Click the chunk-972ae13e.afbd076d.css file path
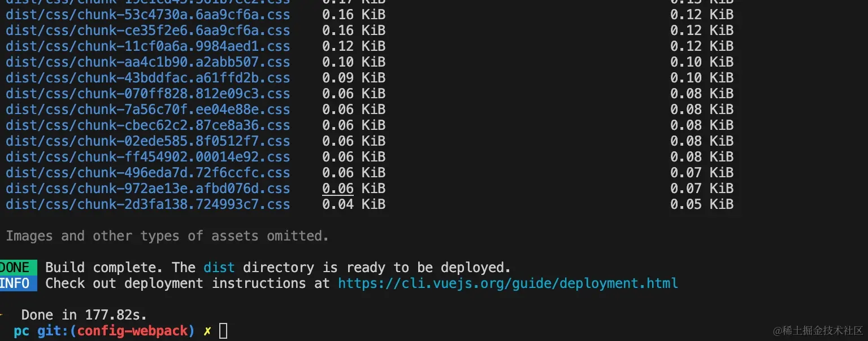This screenshot has height=341, width=868. pyautogui.click(x=147, y=189)
